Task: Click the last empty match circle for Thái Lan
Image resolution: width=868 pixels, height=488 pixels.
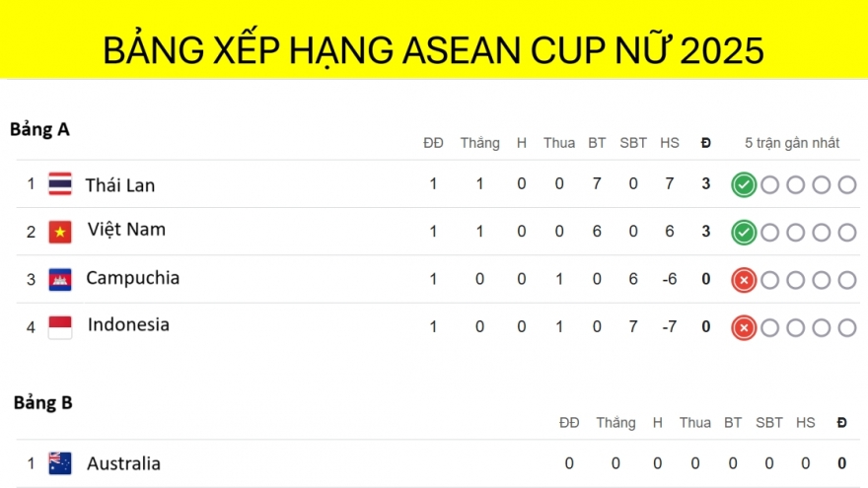Action: click(847, 184)
